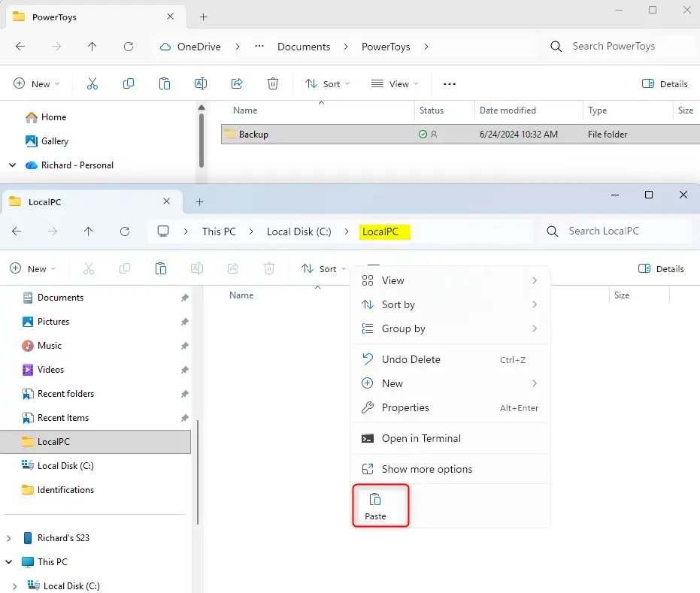Unpin Recent Items in LocalPC sidebar
This screenshot has height=593, width=700.
pos(184,418)
